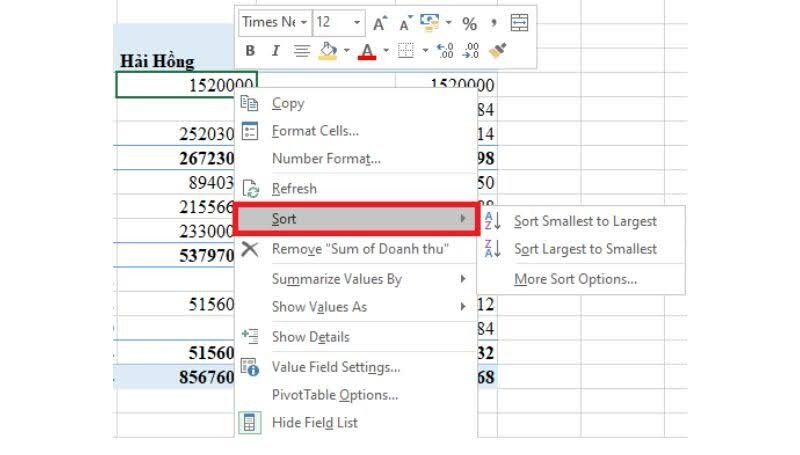Select the bold cell showing 267230
Viewport: 800px width, 455px height.
tap(175, 158)
